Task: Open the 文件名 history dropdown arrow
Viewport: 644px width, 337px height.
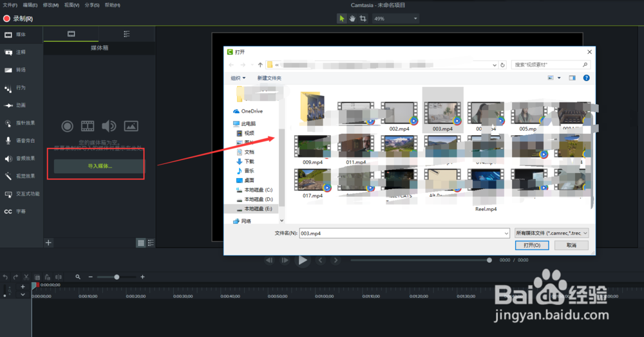Action: click(506, 233)
